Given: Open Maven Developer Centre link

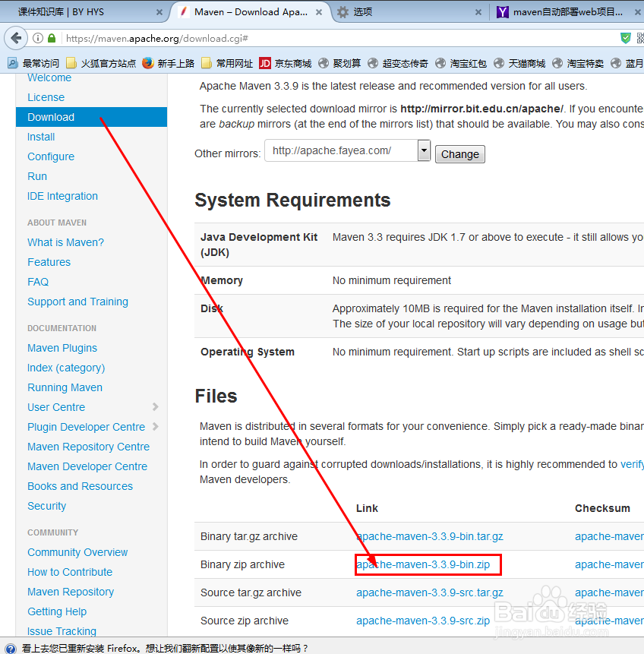Looking at the screenshot, I should point(87,466).
